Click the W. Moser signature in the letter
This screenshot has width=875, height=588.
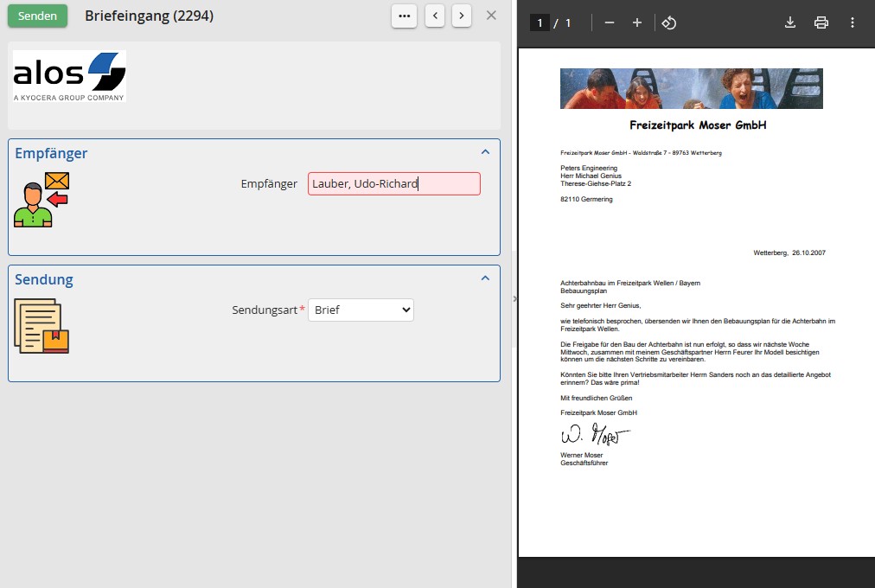tap(596, 434)
